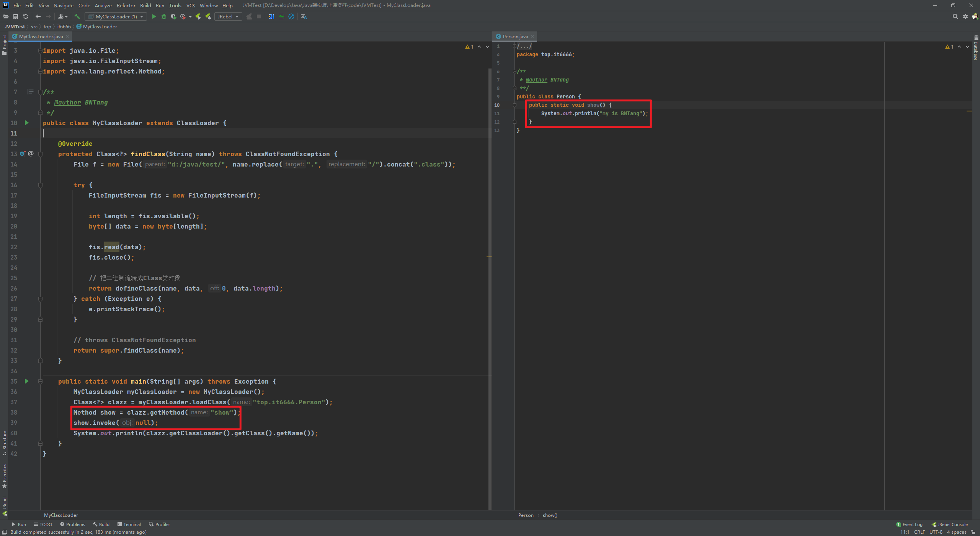This screenshot has height=536, width=980.
Task: Click the UTF-8 encoding in status bar
Action: point(936,532)
